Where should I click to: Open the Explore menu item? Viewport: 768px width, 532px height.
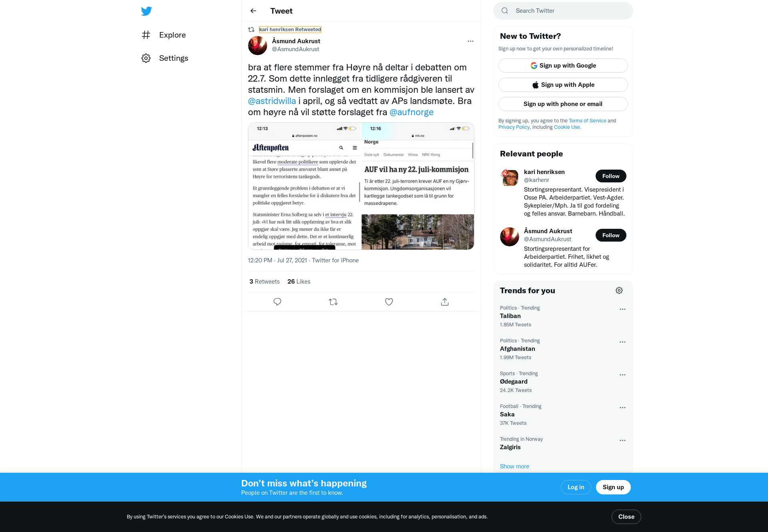(164, 35)
